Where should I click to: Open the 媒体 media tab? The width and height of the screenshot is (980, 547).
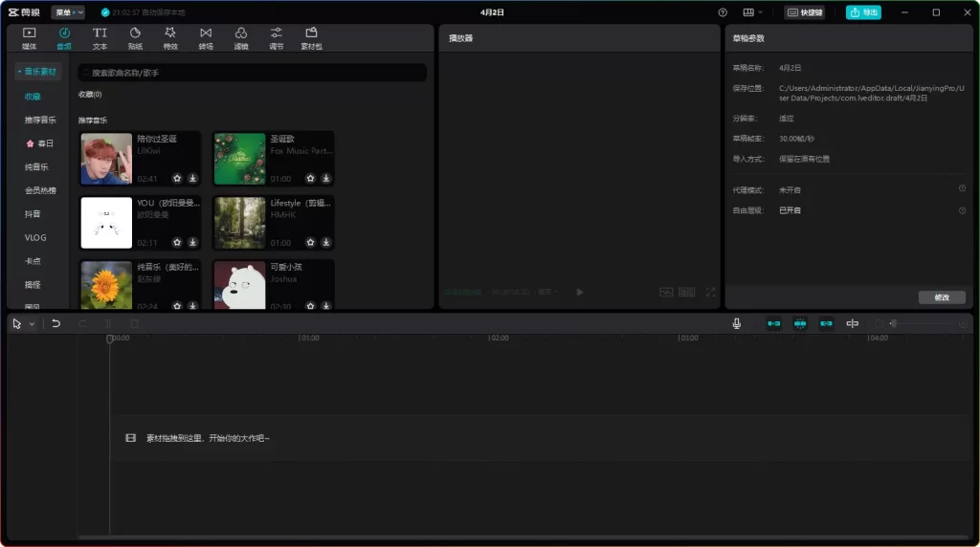click(x=30, y=38)
